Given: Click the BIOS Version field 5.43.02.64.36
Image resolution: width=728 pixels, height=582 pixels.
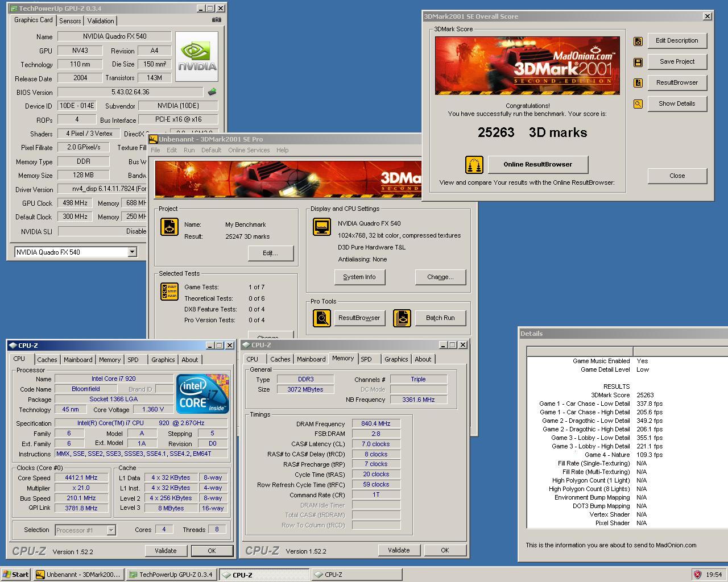Looking at the screenshot, I should (x=130, y=92).
